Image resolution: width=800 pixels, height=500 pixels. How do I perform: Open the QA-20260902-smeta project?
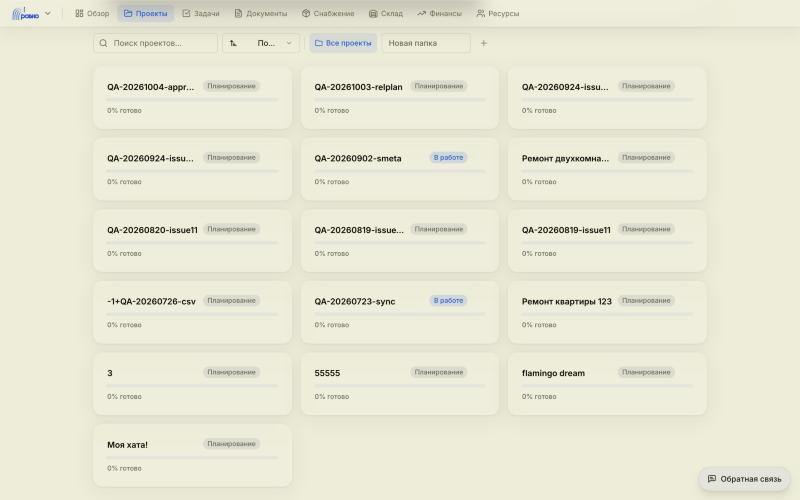[400, 169]
